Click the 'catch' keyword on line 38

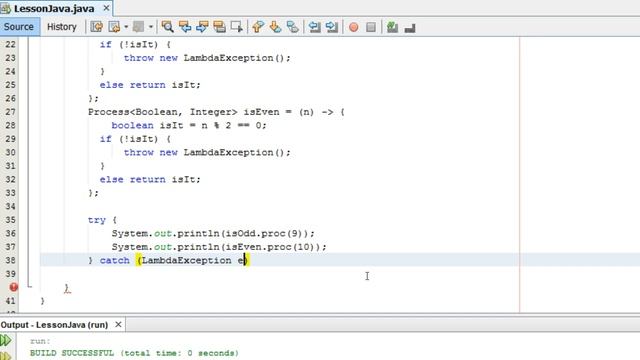[115, 260]
